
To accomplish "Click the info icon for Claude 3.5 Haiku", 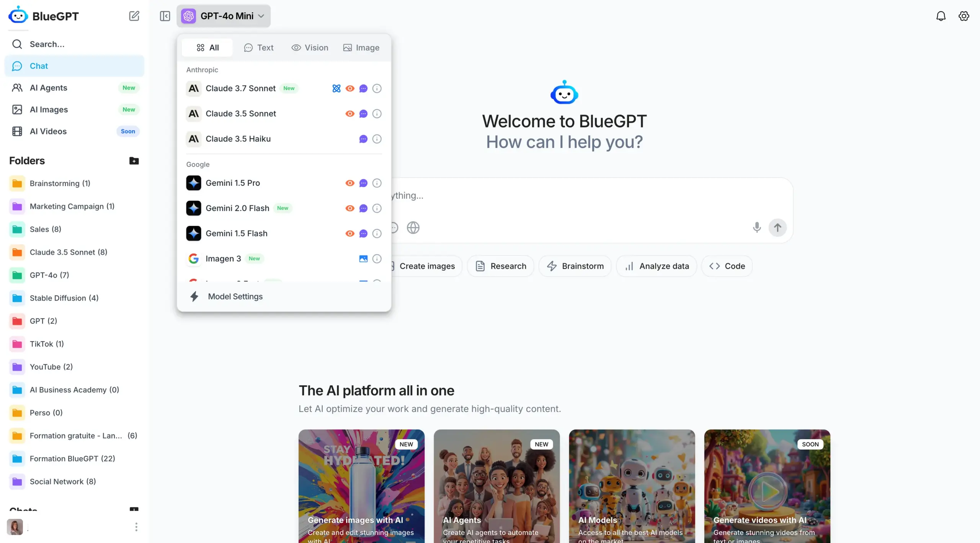I will click(x=377, y=139).
